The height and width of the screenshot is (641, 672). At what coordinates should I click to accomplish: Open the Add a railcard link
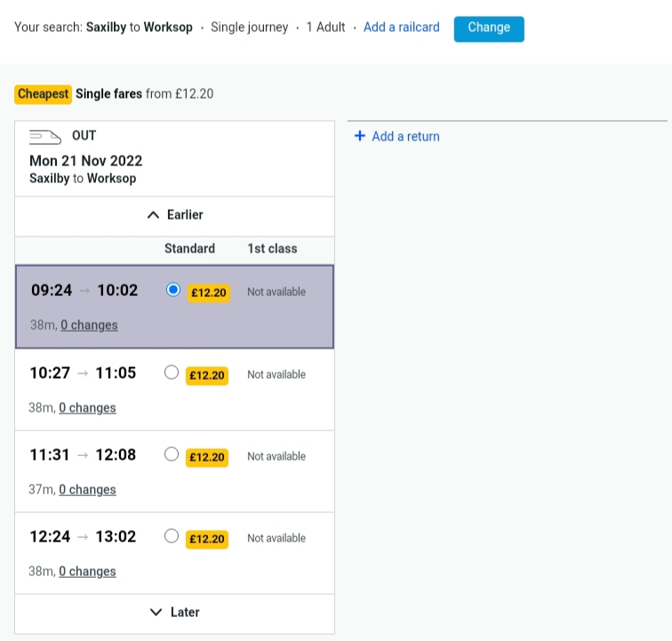pyautogui.click(x=402, y=28)
